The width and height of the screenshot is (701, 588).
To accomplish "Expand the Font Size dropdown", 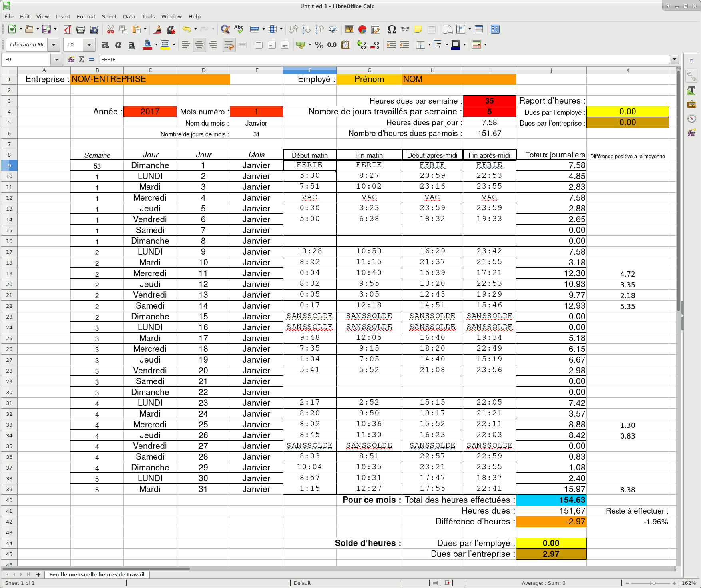I will pos(89,45).
